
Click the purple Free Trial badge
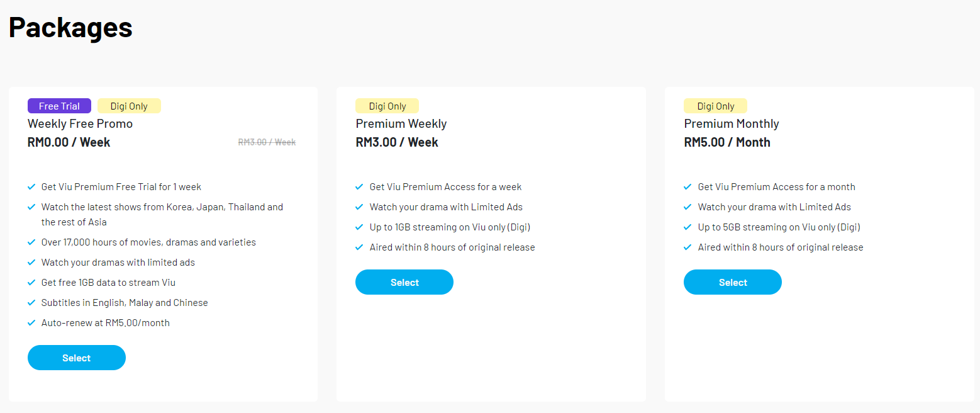tap(59, 106)
